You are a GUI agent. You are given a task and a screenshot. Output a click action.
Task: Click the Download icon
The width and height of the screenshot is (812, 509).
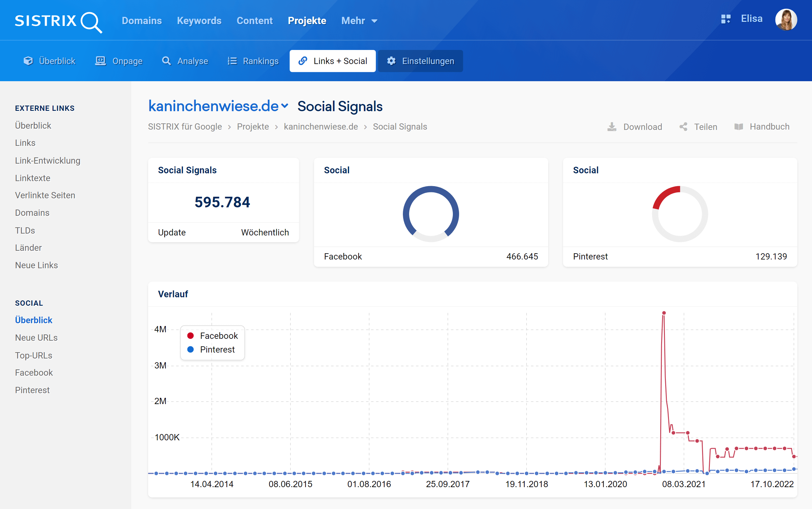coord(612,127)
